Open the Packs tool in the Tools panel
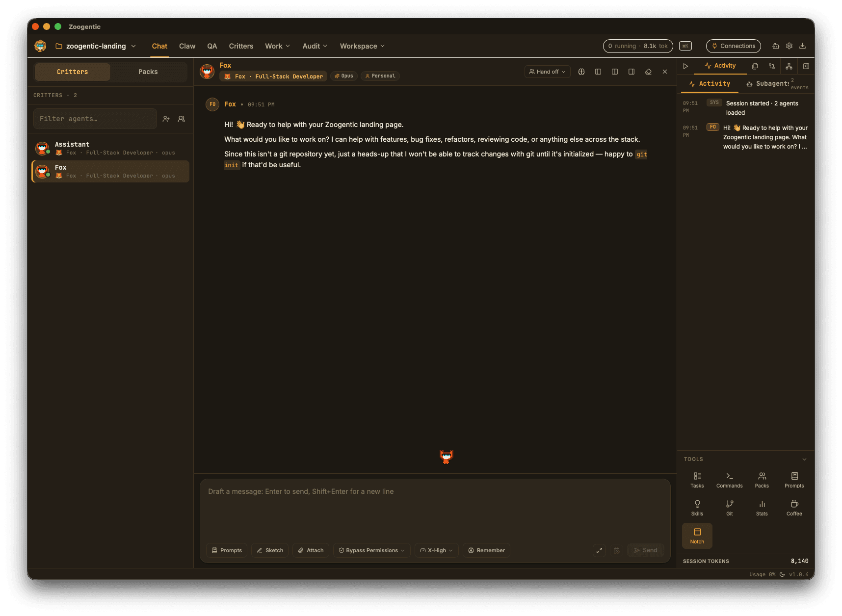 [762, 480]
